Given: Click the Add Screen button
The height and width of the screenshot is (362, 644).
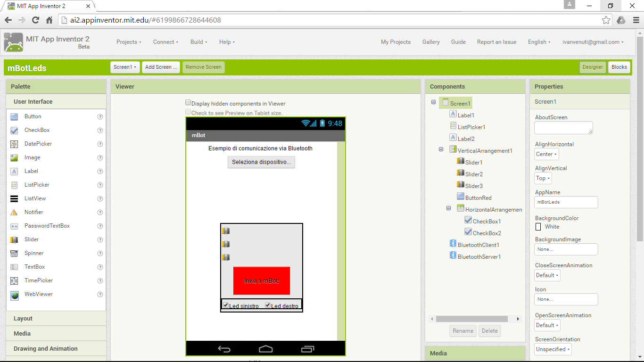Looking at the screenshot, I should click(161, 67).
